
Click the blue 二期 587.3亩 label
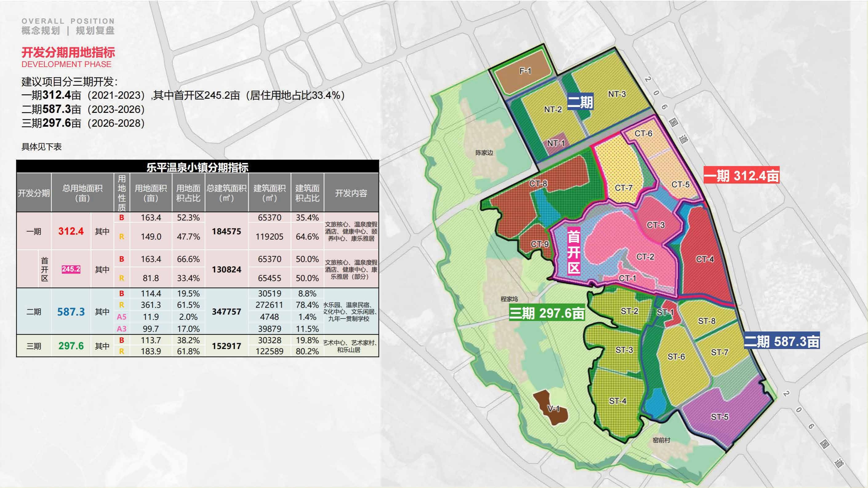click(x=782, y=342)
